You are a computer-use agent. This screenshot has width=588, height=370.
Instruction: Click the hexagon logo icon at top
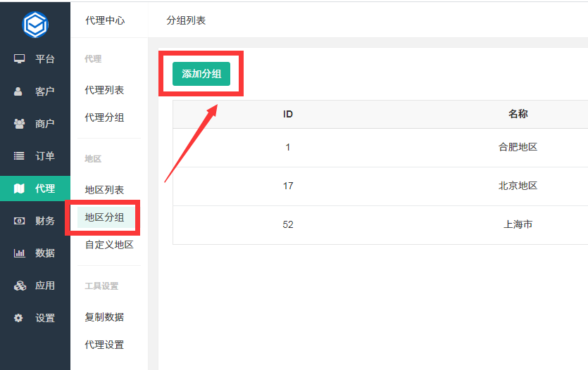[x=35, y=25]
